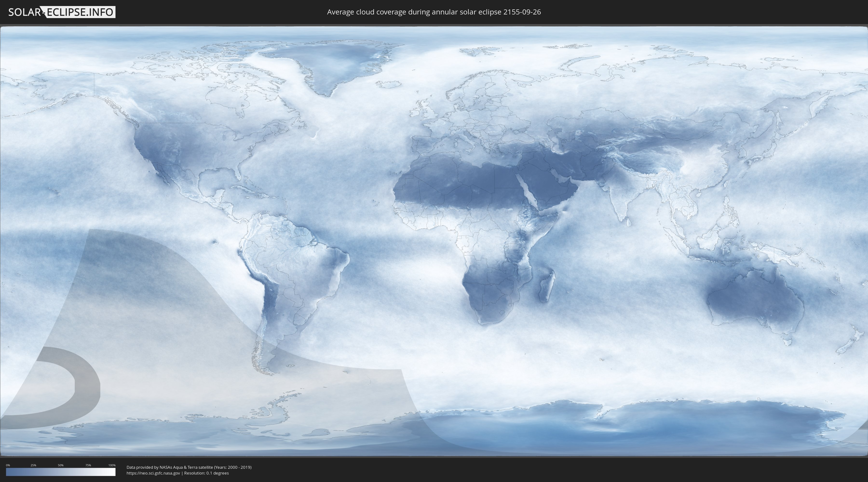868x482 pixels.
Task: Click the '25%' legend label
Action: tap(33, 465)
